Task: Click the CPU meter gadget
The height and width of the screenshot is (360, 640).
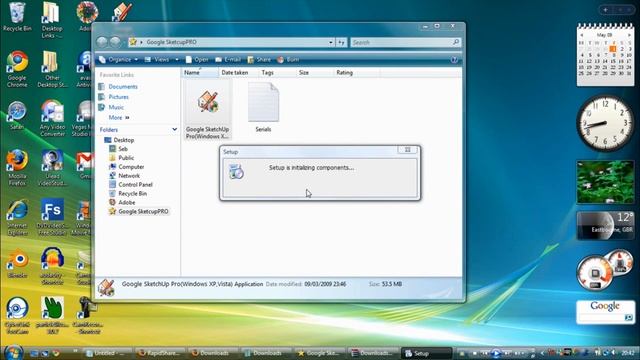Action: (x=605, y=269)
